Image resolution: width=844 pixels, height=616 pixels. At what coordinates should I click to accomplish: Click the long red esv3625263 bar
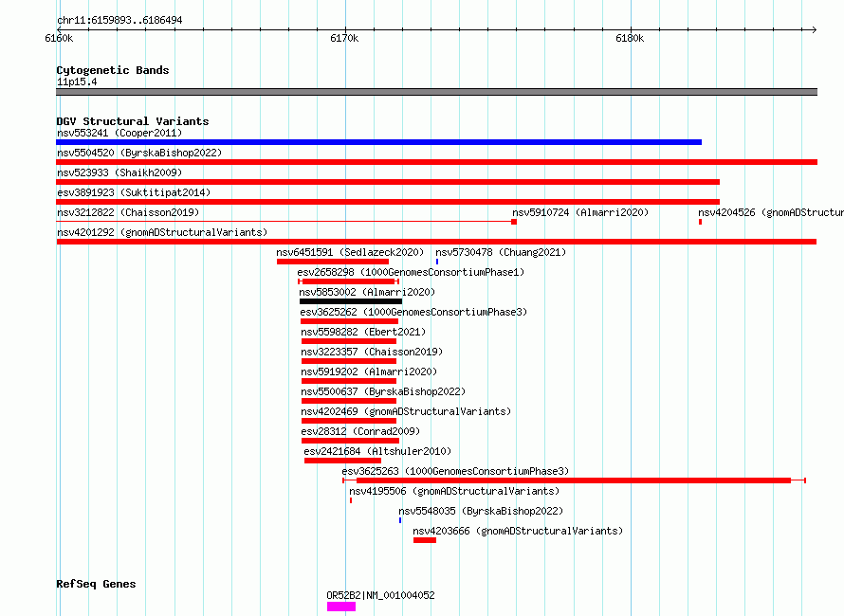pyautogui.click(x=574, y=480)
